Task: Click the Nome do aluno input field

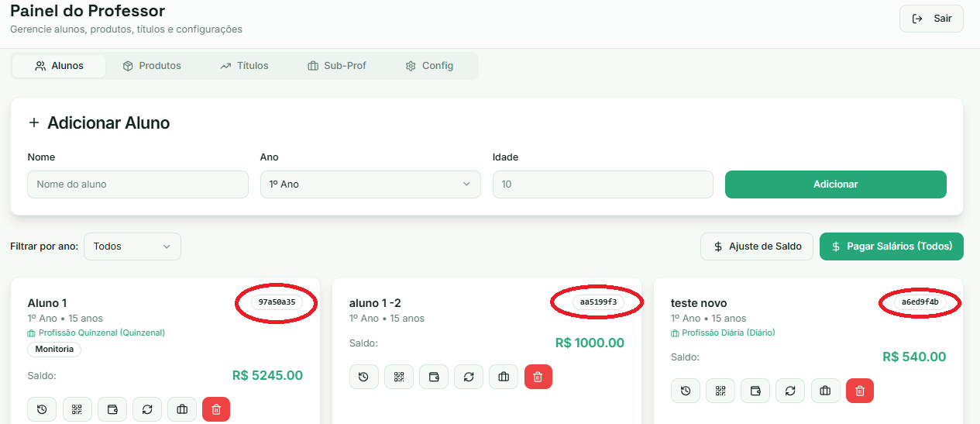Action: 138,184
